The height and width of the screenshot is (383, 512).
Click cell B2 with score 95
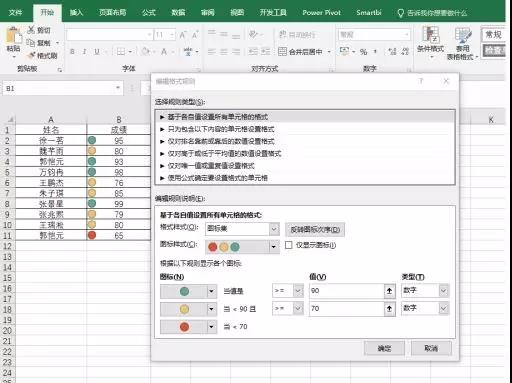tap(119, 140)
